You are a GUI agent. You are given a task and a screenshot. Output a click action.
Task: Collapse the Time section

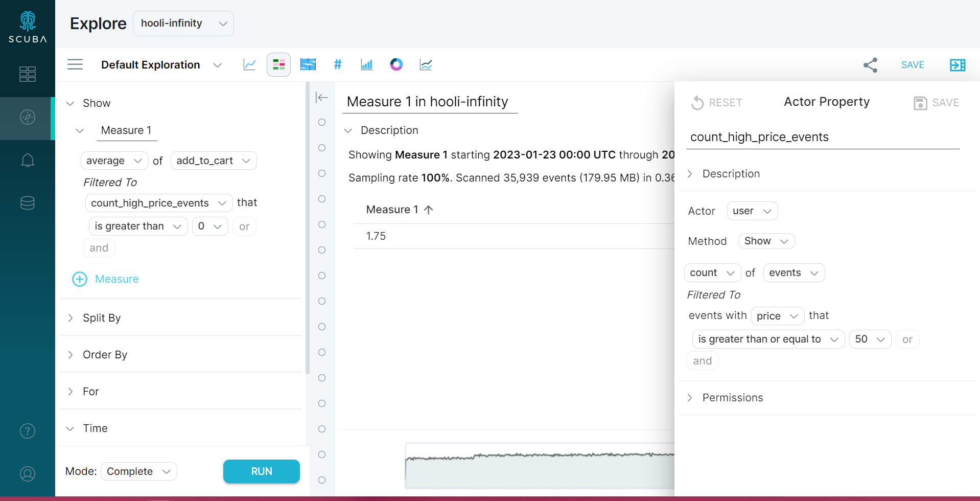tap(70, 428)
